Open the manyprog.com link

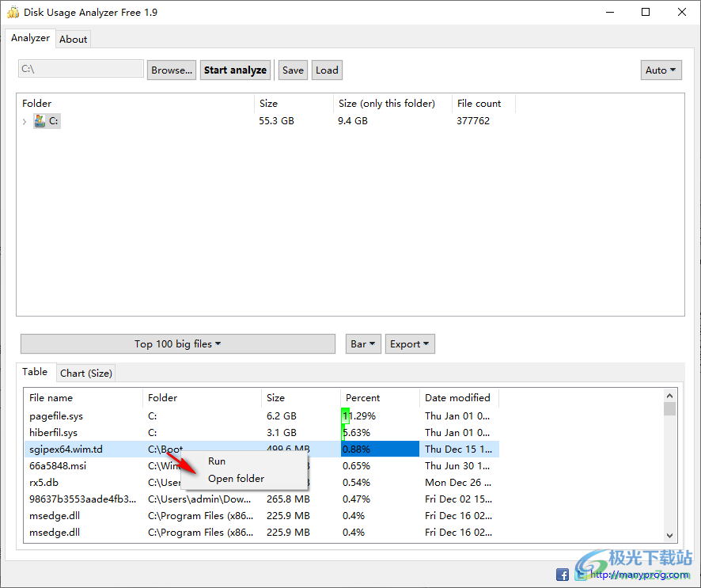(639, 575)
